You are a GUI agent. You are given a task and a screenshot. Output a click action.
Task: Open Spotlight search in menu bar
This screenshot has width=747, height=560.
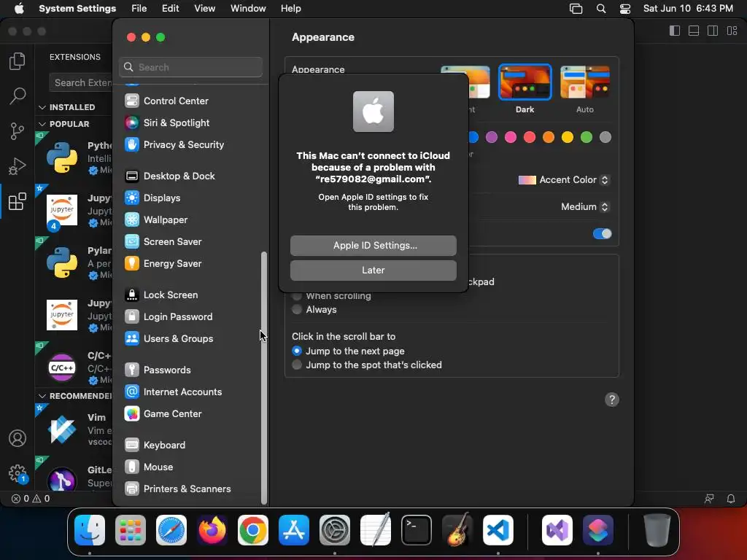601,9
